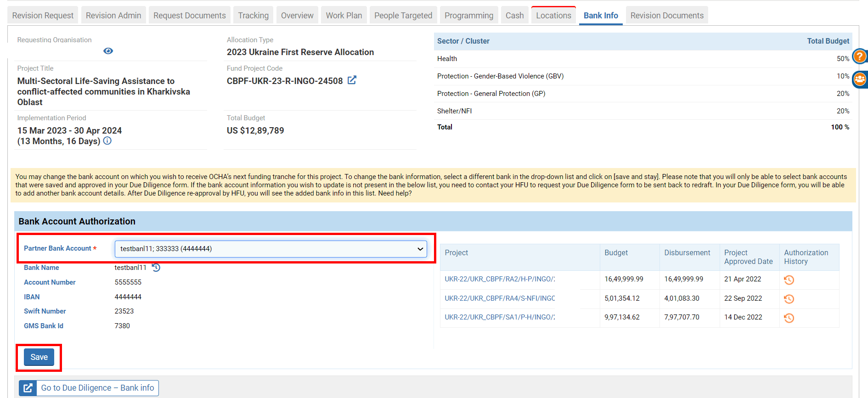
Task: Click 2023 Ukraine First Reserve Allocation text
Action: tap(300, 52)
